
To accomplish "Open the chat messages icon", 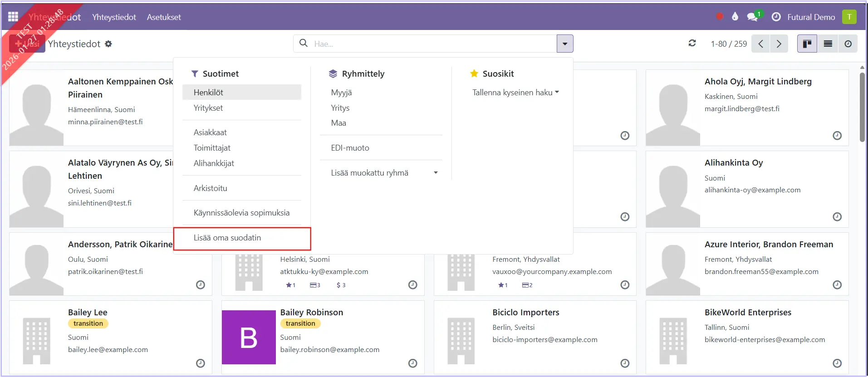I will 752,17.
